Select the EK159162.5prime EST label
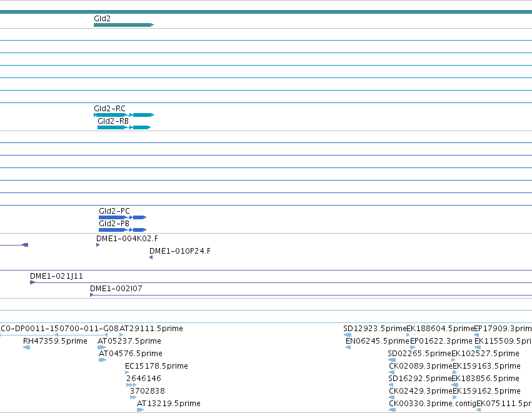This screenshot has height=413, width=532. [487, 391]
